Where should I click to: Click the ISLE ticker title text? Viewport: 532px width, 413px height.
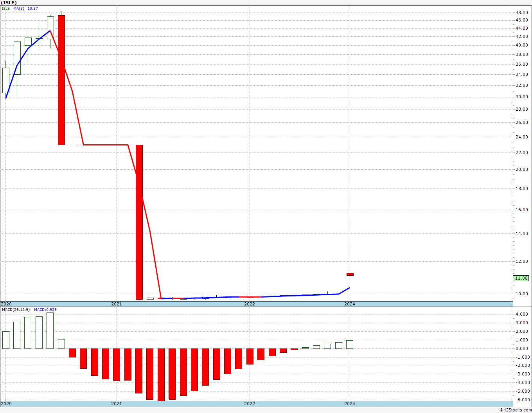pyautogui.click(x=9, y=3)
